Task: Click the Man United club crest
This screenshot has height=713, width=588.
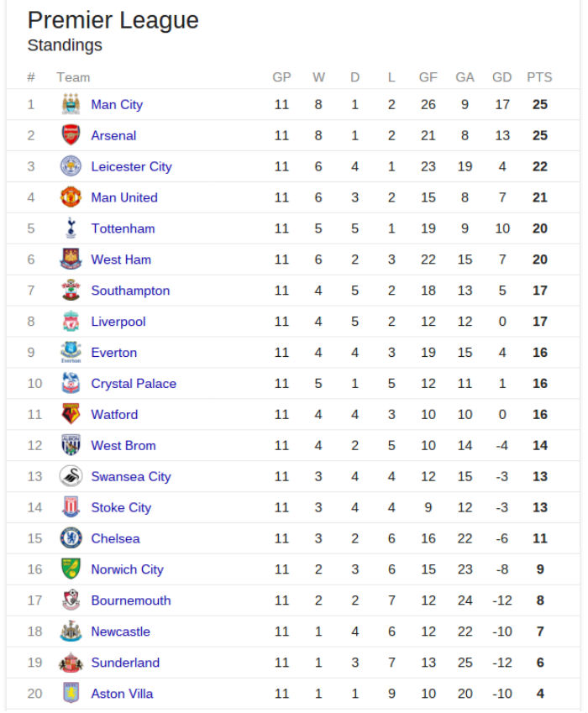Action: [x=71, y=197]
